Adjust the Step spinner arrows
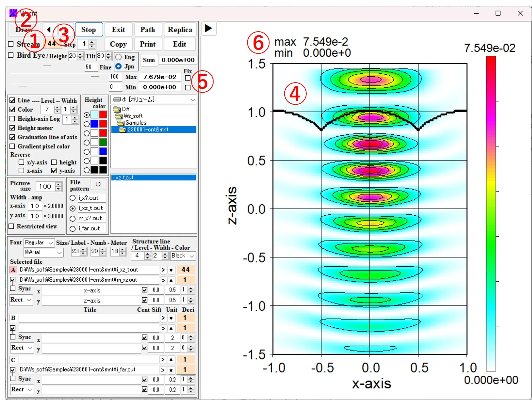Image resolution: width=532 pixels, height=400 pixels. click(92, 44)
